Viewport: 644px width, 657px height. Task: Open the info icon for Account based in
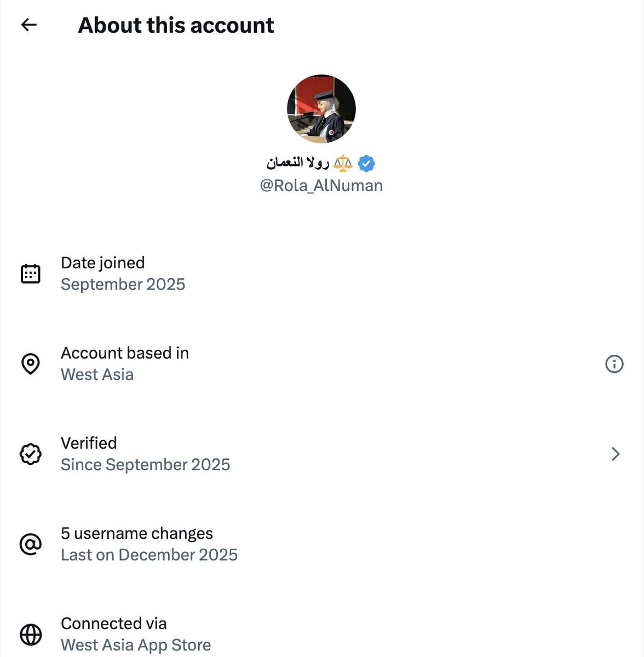coord(614,364)
